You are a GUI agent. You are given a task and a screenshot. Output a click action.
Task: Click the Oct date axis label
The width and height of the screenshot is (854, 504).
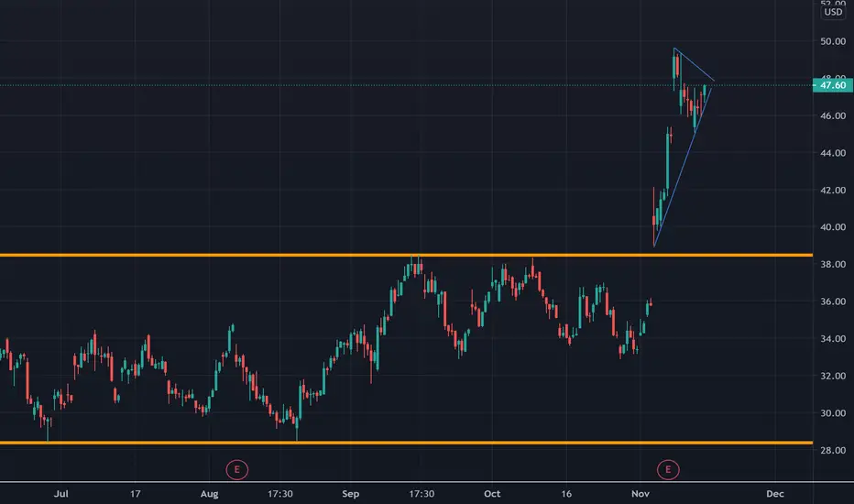[x=492, y=494]
